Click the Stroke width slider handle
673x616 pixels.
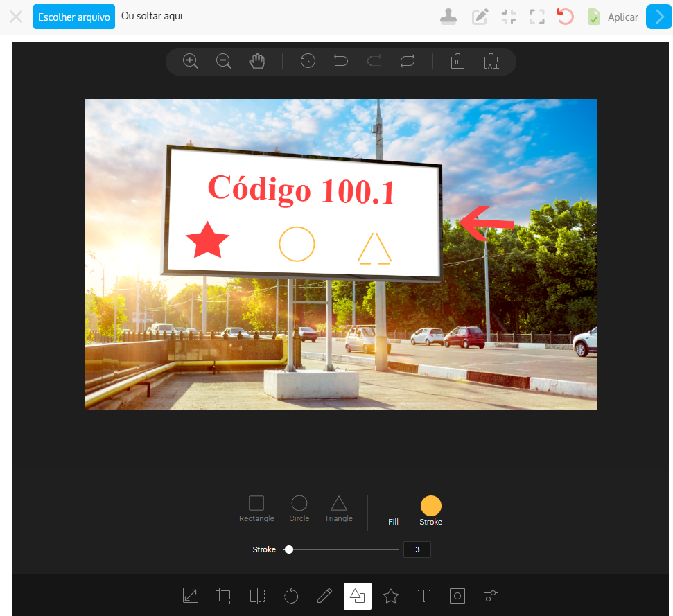click(289, 549)
